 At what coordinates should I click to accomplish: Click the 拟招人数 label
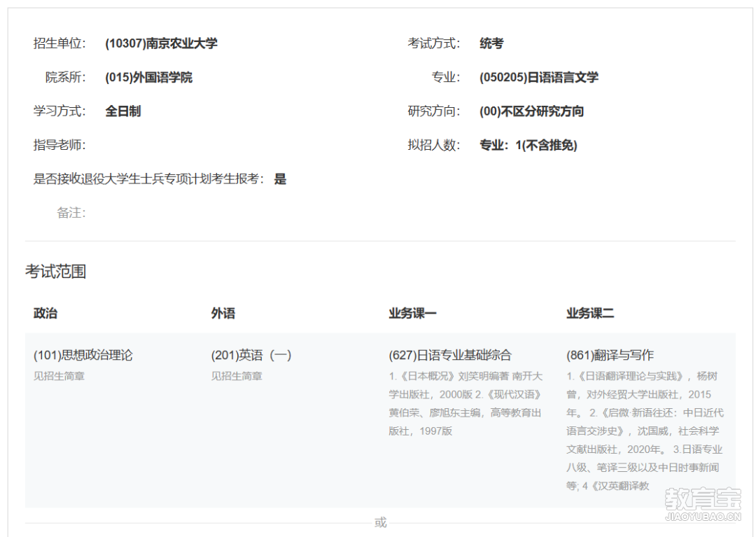[434, 145]
